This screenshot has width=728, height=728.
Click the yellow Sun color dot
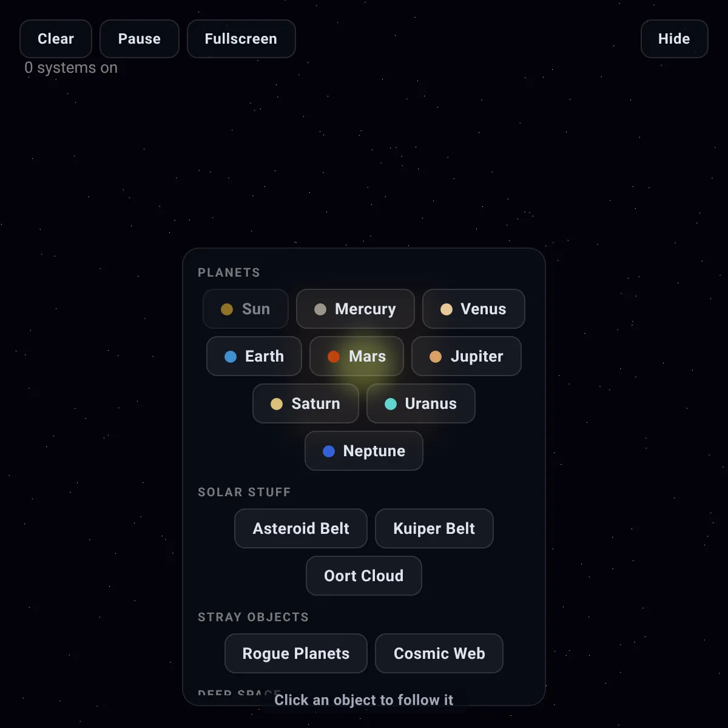[227, 309]
